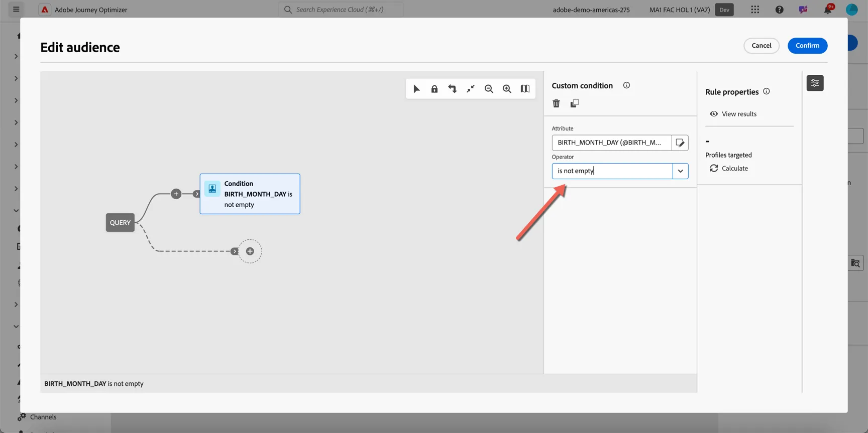Open the help question mark icon
This screenshot has width=868, height=433.
tap(779, 10)
